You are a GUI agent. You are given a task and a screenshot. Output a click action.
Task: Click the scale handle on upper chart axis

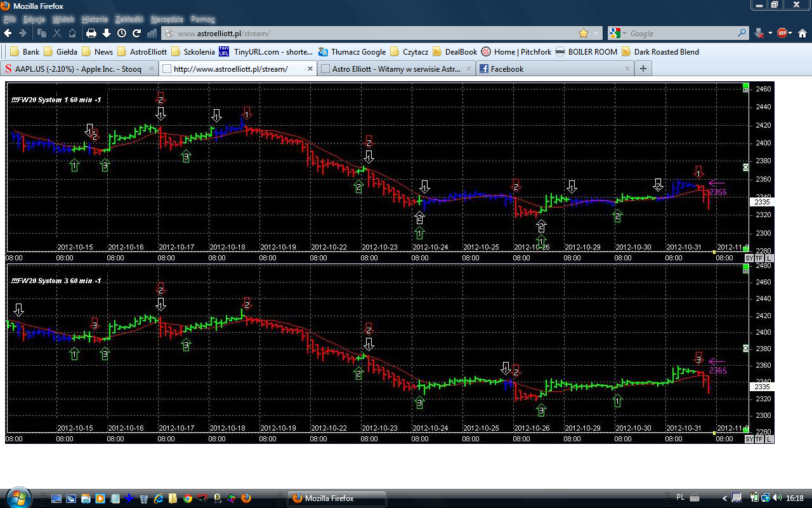coord(745,167)
